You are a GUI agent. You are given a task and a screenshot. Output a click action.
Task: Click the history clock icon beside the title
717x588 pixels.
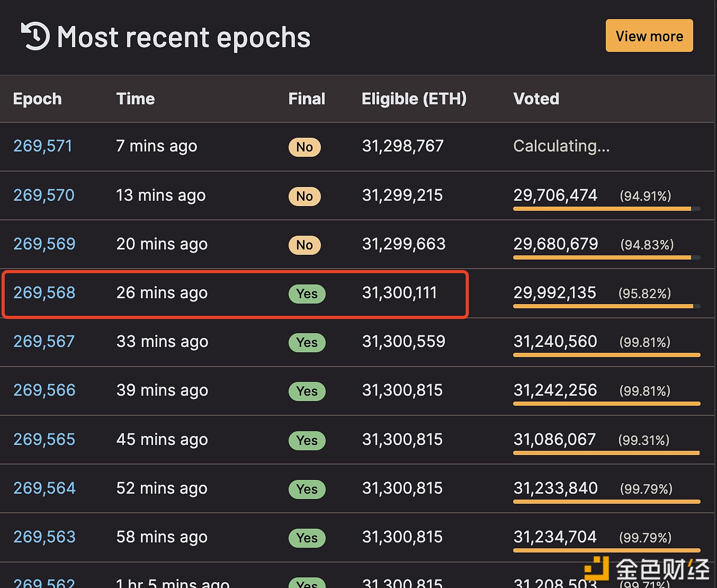click(x=35, y=37)
